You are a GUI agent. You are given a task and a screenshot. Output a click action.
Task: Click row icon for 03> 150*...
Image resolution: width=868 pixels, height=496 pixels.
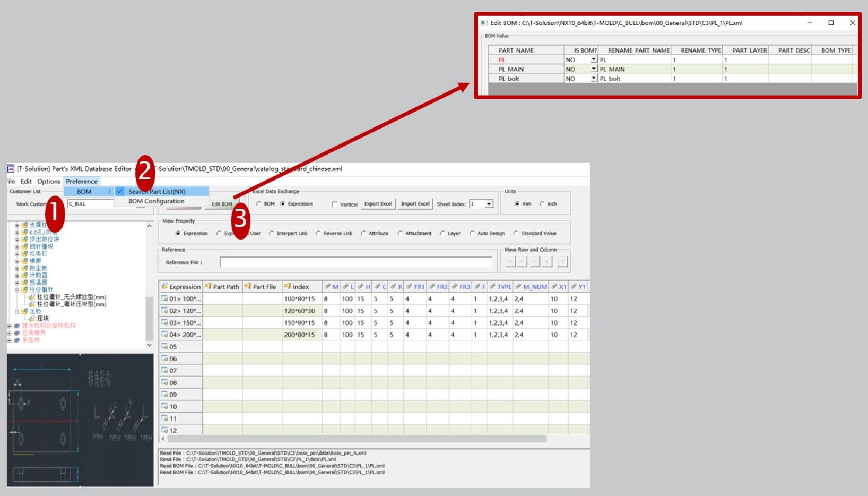click(x=164, y=322)
